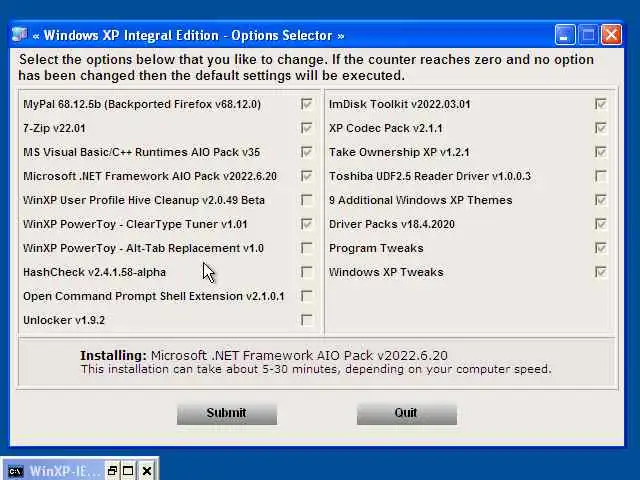Toggle ClearType Tuner v1.01 checkbox

click(307, 224)
